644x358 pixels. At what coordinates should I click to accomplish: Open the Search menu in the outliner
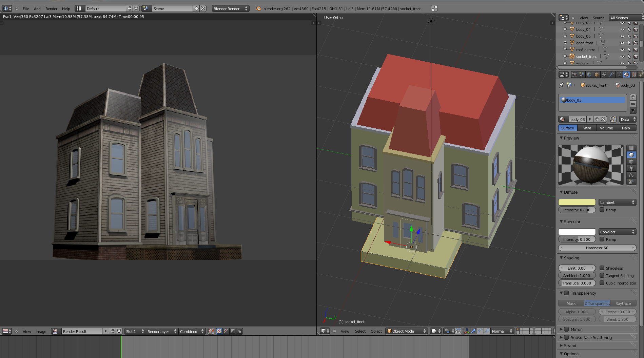[598, 18]
